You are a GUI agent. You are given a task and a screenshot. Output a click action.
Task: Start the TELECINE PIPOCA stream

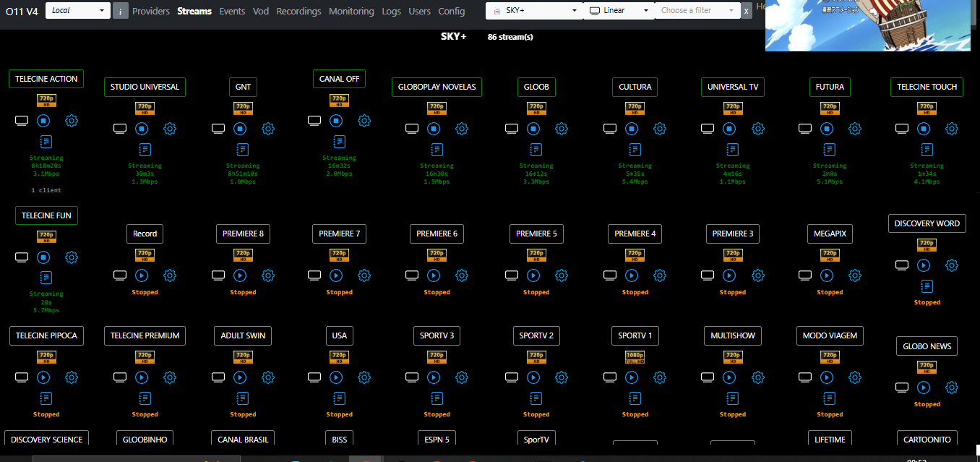[x=43, y=377]
